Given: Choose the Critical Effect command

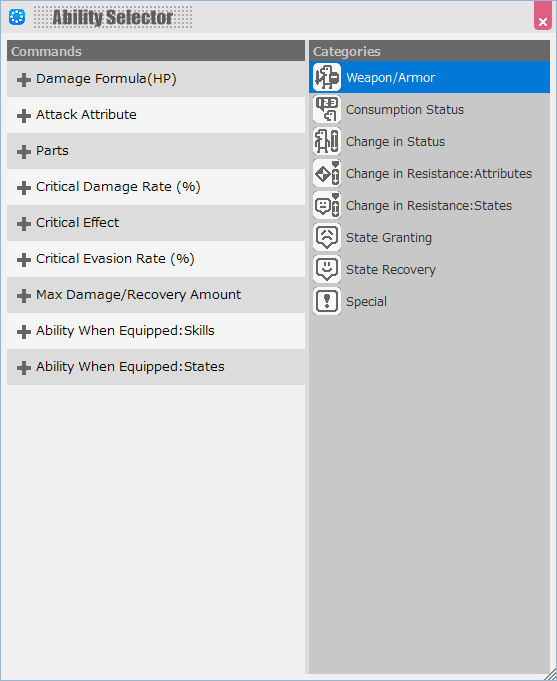Looking at the screenshot, I should point(156,223).
